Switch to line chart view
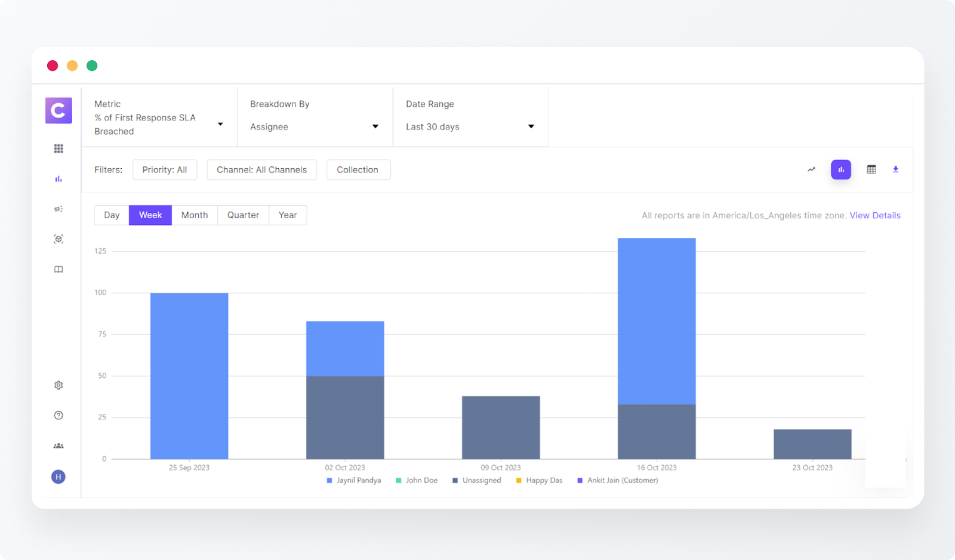 click(811, 169)
